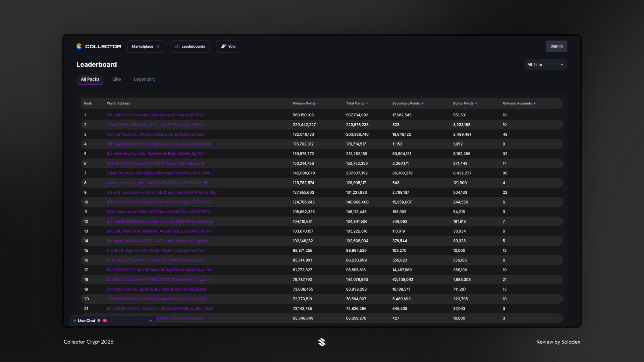Sort Bonus Points via its dropdown arrow
644x362 pixels.
click(477, 104)
